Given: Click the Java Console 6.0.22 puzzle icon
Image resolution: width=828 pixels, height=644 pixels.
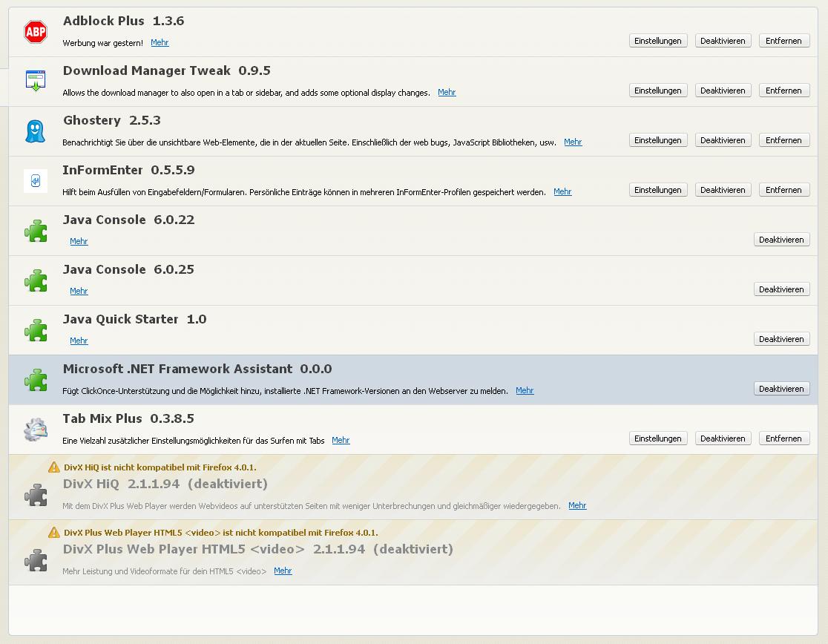Looking at the screenshot, I should click(x=36, y=231).
